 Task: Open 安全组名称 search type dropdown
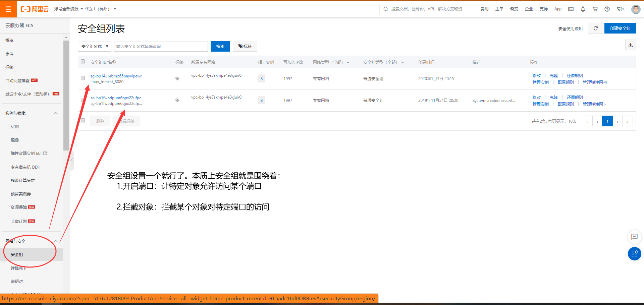pyautogui.click(x=95, y=46)
